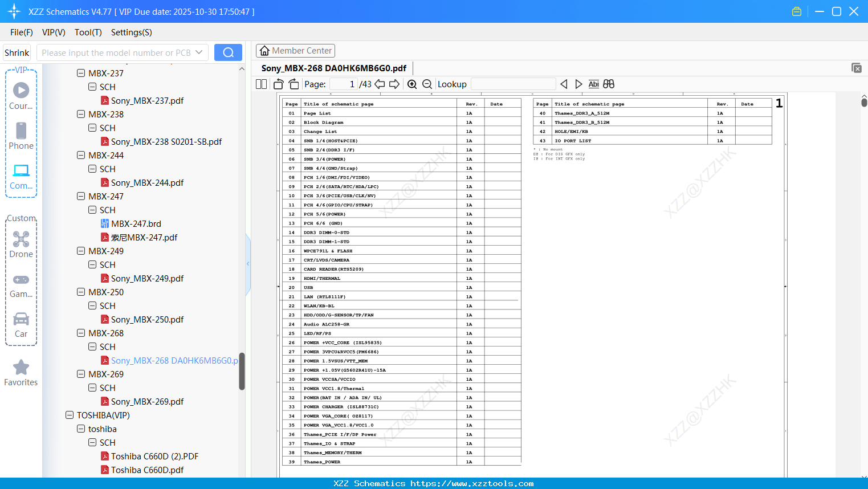Click the window icon beside the document tab
Image resolution: width=868 pixels, height=489 pixels.
[857, 68]
